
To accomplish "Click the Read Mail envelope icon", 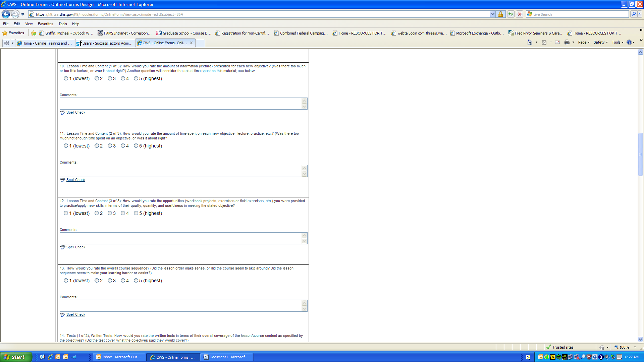I will pyautogui.click(x=557, y=42).
